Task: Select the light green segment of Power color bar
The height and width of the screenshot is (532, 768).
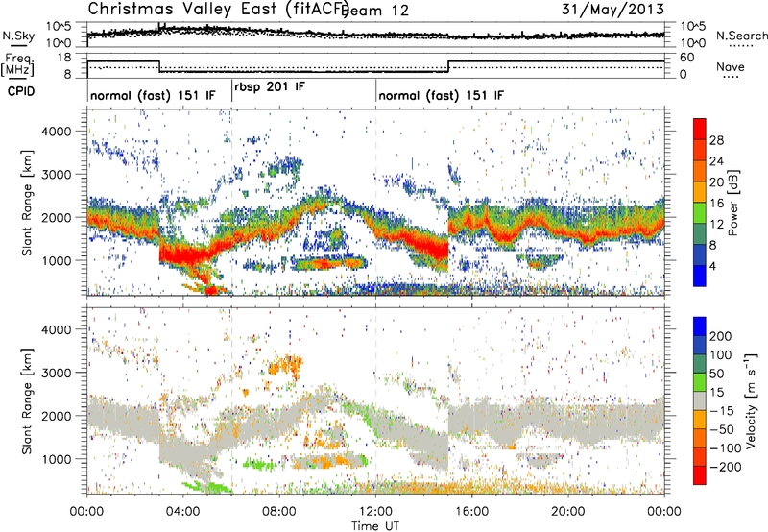Action: [x=700, y=211]
